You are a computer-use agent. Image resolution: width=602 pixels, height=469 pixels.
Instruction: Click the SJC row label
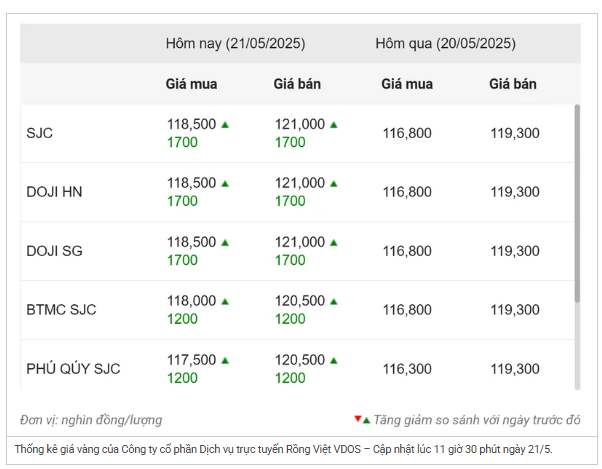click(x=40, y=133)
